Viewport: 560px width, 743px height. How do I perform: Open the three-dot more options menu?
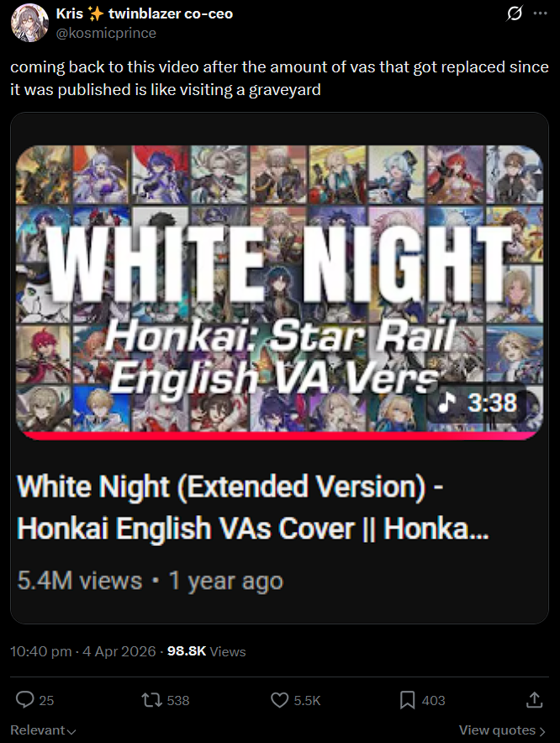[x=540, y=13]
